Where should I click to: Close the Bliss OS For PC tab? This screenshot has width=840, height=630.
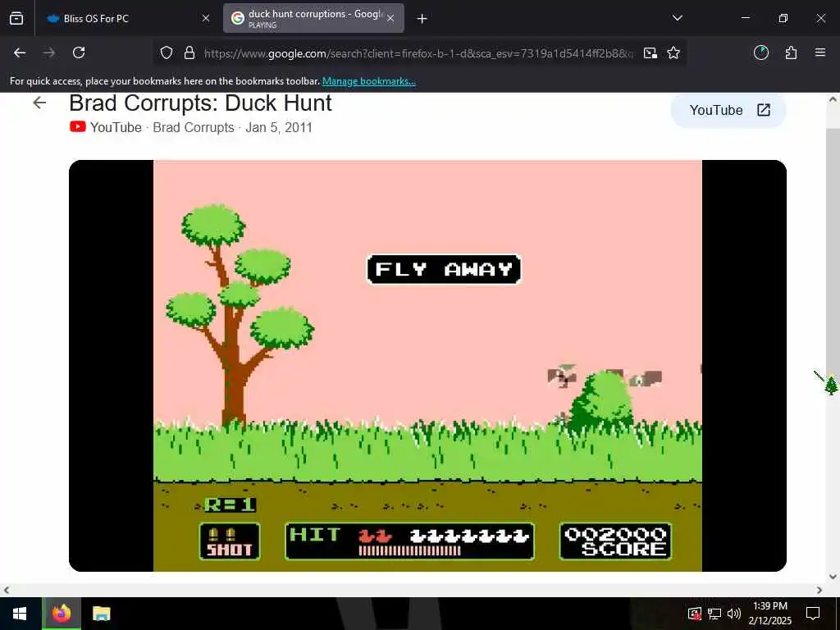206,18
